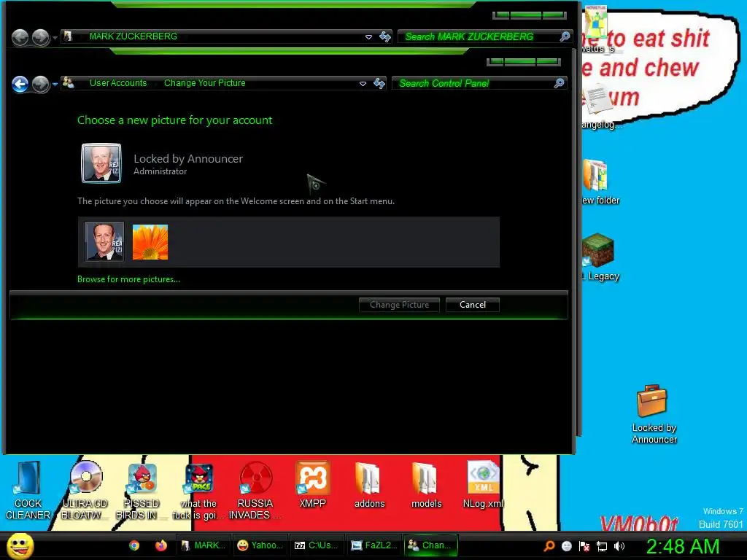Open the Novetus desktop shortcut

[x=597, y=28]
